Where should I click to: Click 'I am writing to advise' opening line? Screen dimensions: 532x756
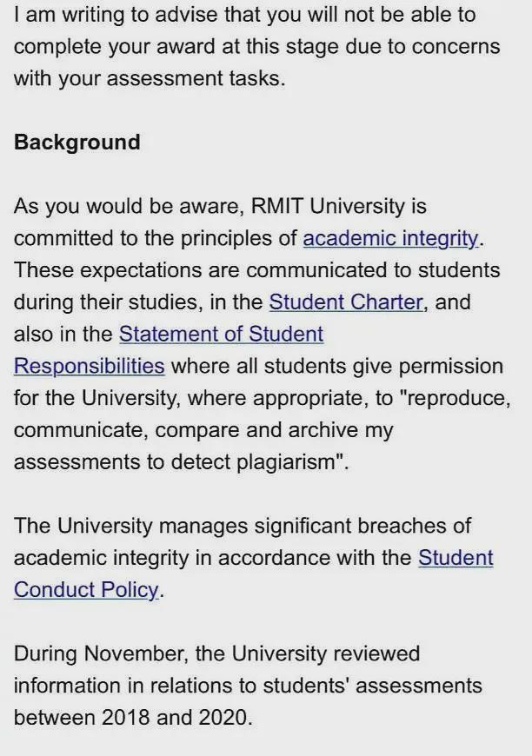tap(116, 15)
